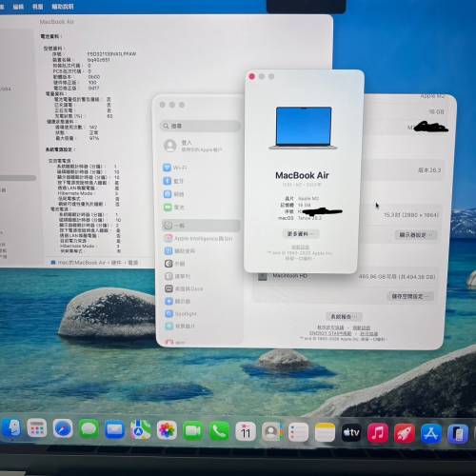Open the red rocket app in the Dock
Screen dimensions: 476x476
coord(405,433)
